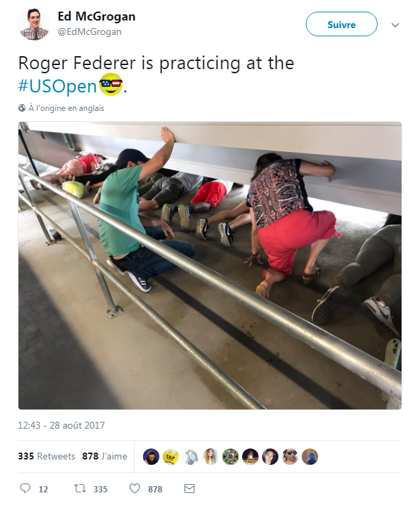This screenshot has height=506, width=420.
Task: Open the green mandala liker avatar
Action: pos(231,457)
